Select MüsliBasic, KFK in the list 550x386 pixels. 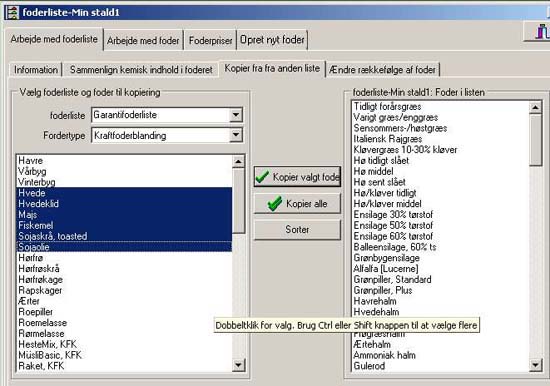tap(124, 355)
